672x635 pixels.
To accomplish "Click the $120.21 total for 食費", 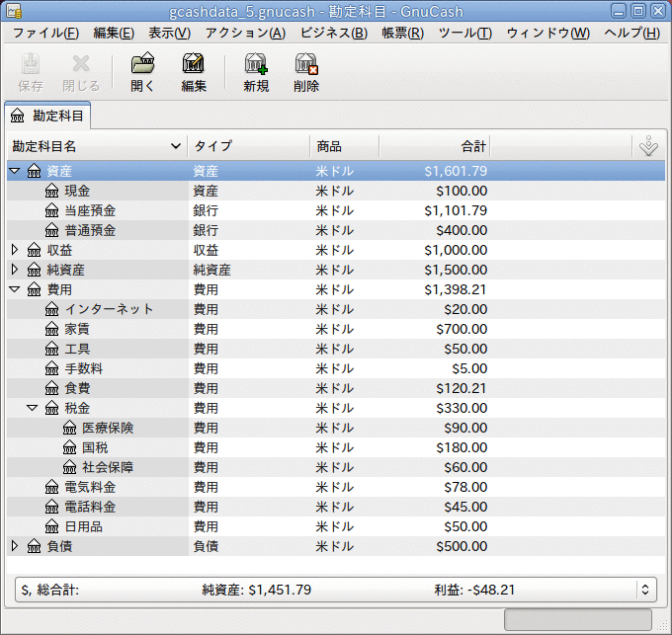I will coord(462,388).
